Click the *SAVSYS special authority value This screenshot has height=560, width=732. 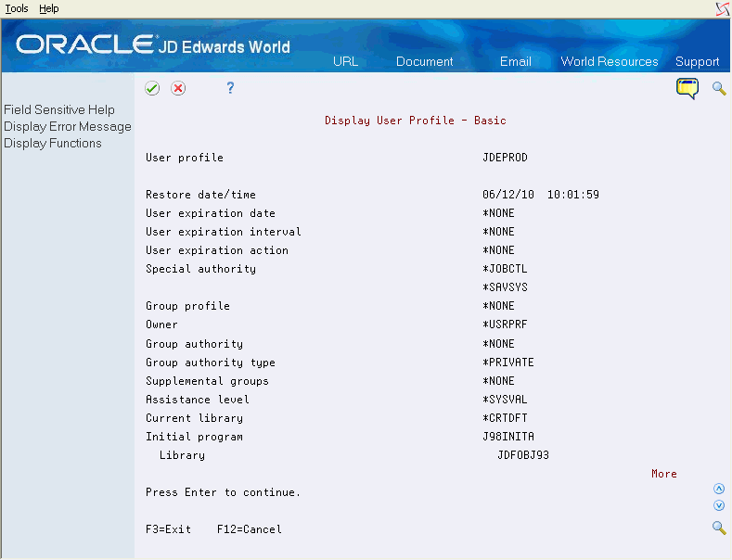tap(505, 287)
